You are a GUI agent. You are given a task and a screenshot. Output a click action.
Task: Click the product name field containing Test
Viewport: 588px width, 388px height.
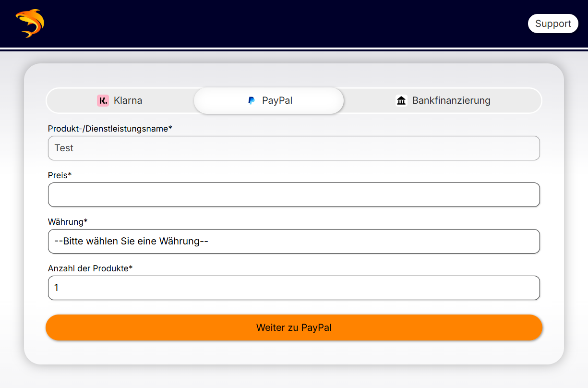(294, 148)
